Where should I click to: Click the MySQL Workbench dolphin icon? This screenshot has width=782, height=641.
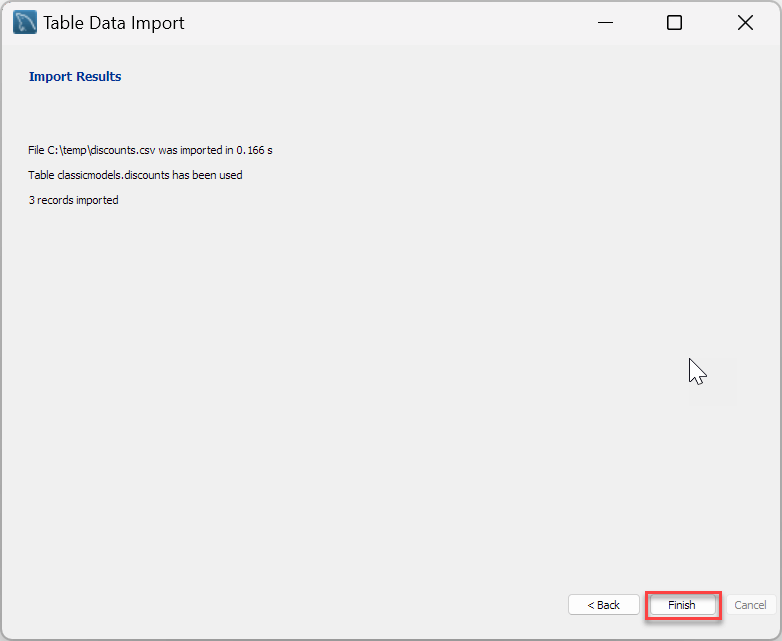25,23
